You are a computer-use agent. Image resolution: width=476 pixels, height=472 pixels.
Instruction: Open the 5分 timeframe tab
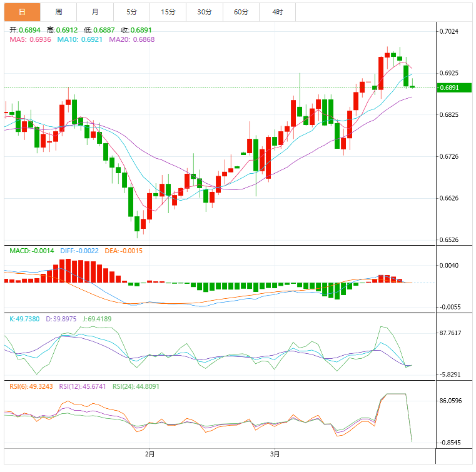(x=132, y=12)
